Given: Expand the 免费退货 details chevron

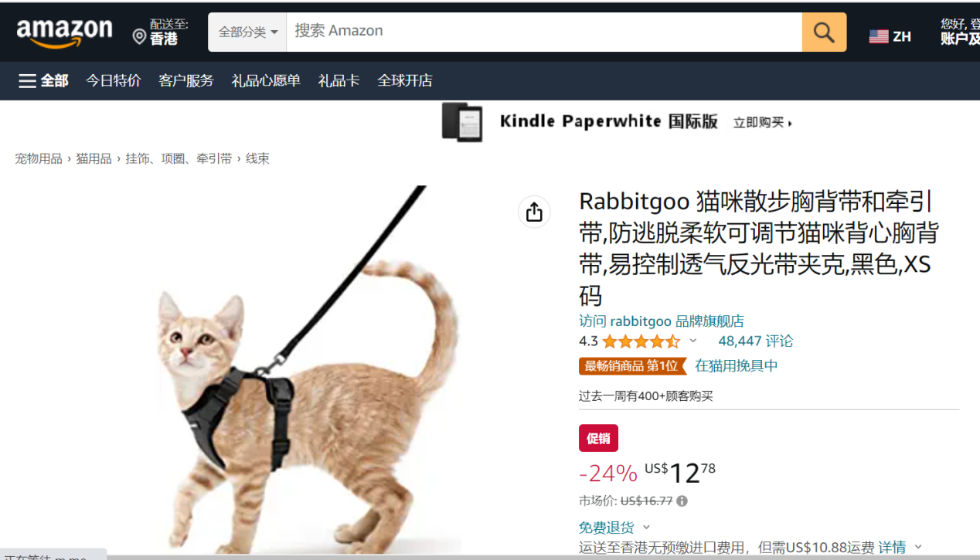Looking at the screenshot, I should click(x=647, y=528).
